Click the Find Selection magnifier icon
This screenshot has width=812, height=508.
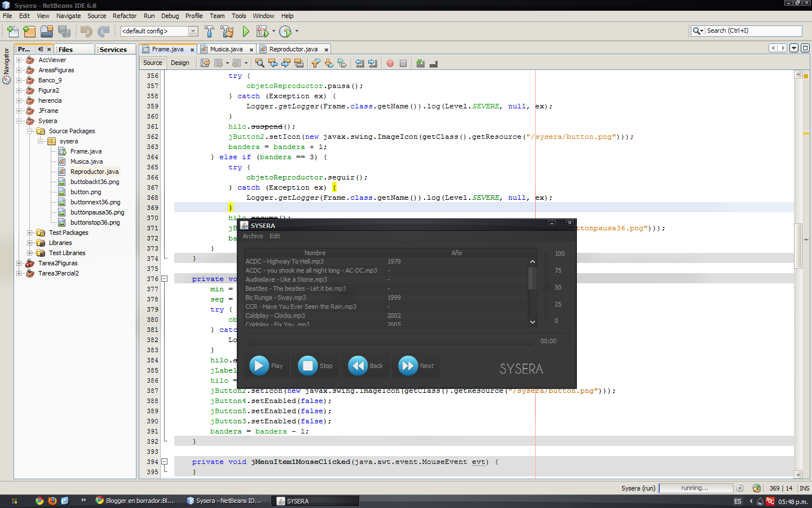tap(259, 63)
